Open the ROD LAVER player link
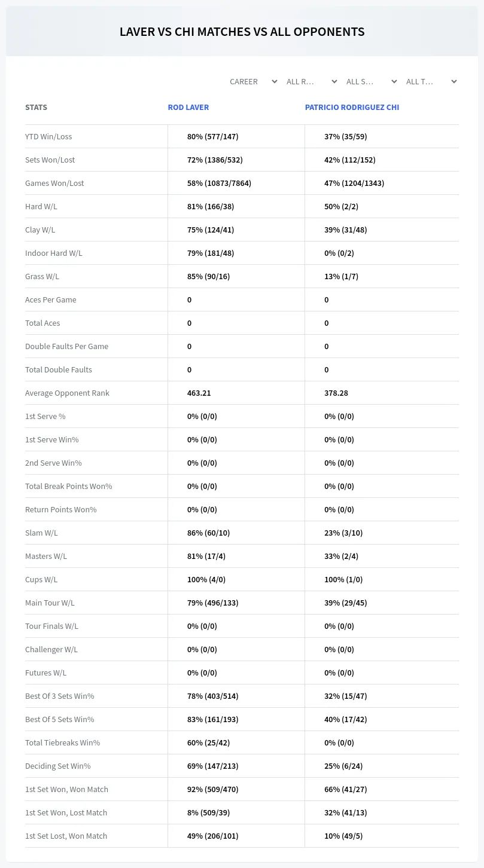The height and width of the screenshot is (868, 484). 188,108
